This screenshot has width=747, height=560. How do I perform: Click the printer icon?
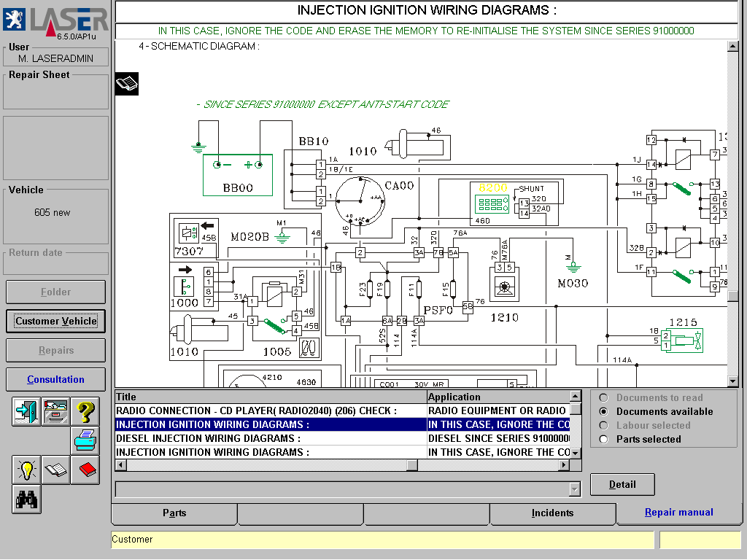click(85, 440)
